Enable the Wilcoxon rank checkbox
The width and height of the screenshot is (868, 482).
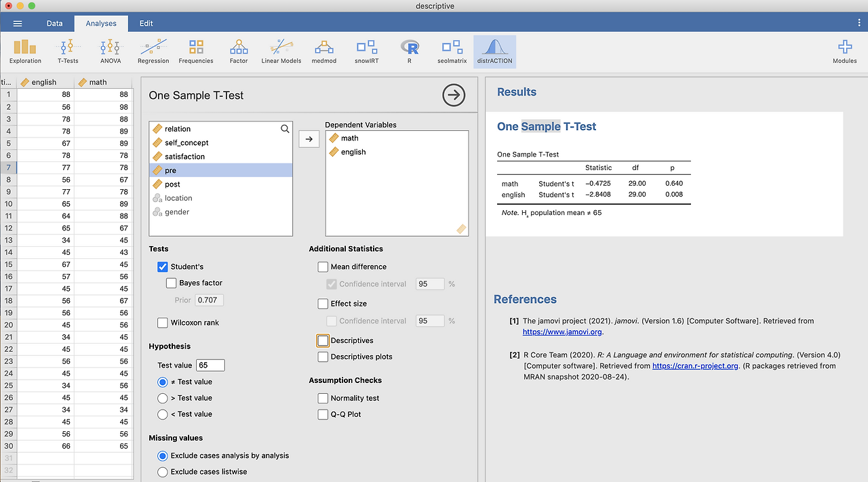pyautogui.click(x=162, y=323)
